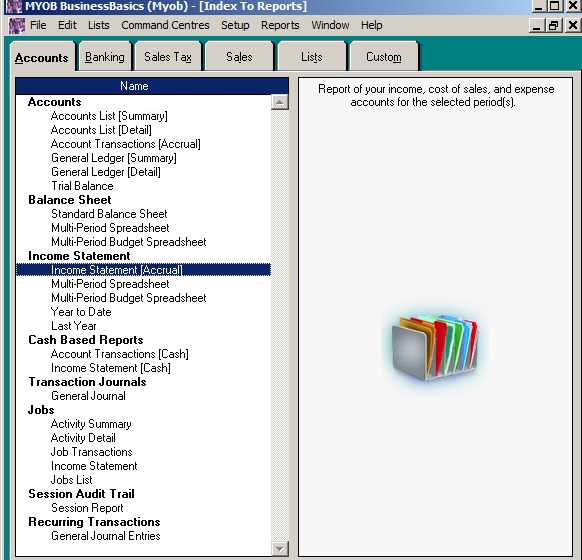Select the Activity Detail report
The image size is (582, 560).
click(x=83, y=438)
